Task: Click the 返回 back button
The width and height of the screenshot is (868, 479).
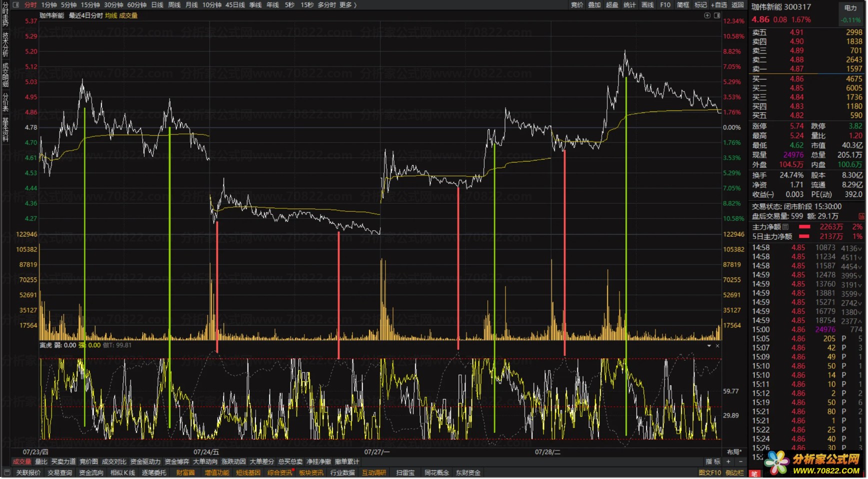Action: 737,5
